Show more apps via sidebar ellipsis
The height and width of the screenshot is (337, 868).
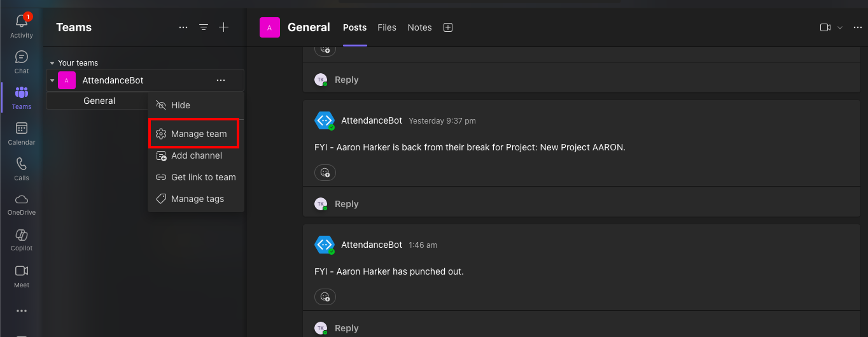(x=22, y=311)
